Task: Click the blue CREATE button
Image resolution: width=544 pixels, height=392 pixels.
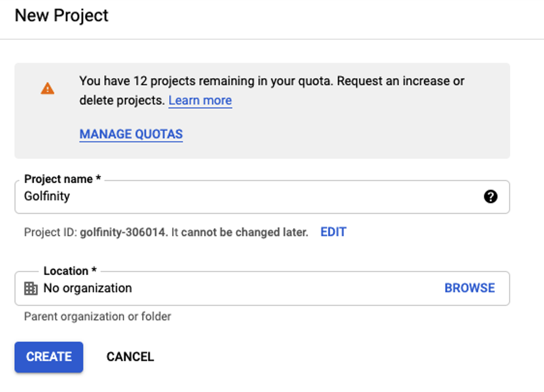Action: point(49,357)
